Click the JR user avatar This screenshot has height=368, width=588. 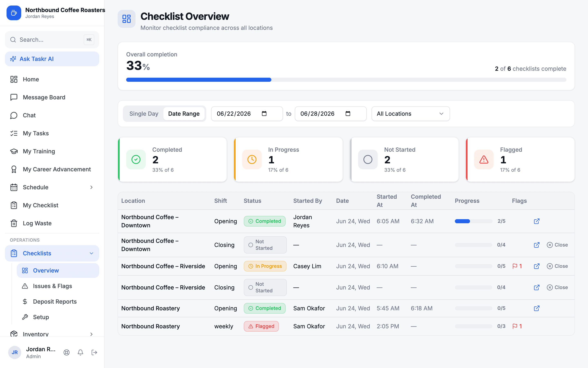(14, 352)
